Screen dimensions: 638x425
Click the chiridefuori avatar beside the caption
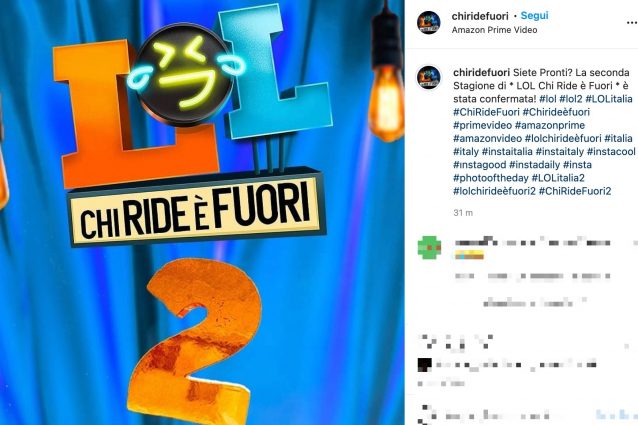click(429, 77)
